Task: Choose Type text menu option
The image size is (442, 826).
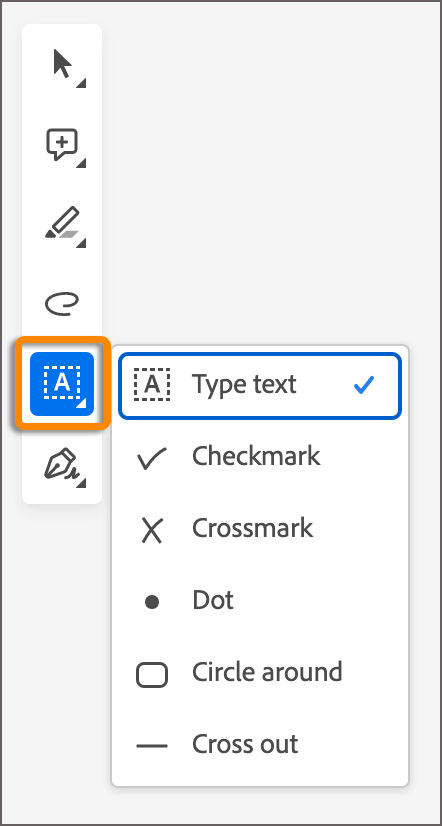Action: [260, 386]
